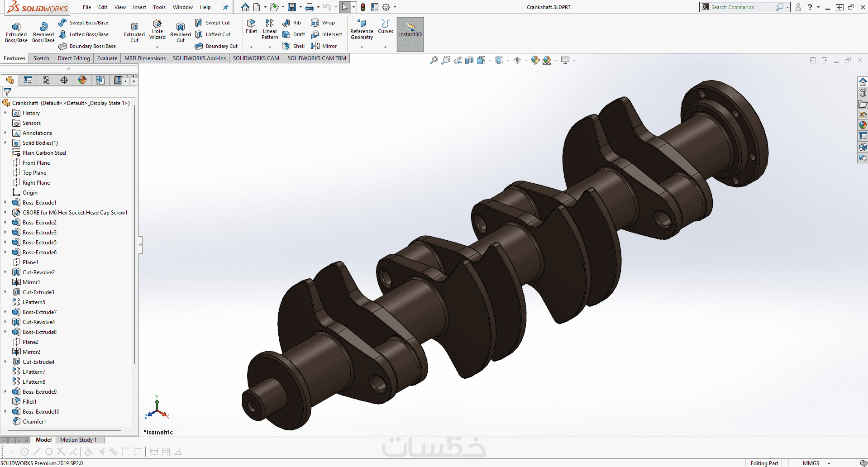Toggle Hide/Show Items in view toolbar

pos(517,60)
